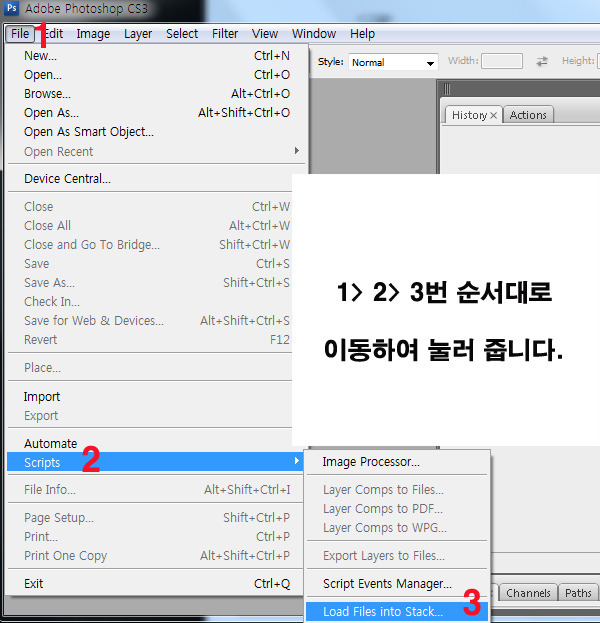Open the Automate submenu

pyautogui.click(x=150, y=443)
